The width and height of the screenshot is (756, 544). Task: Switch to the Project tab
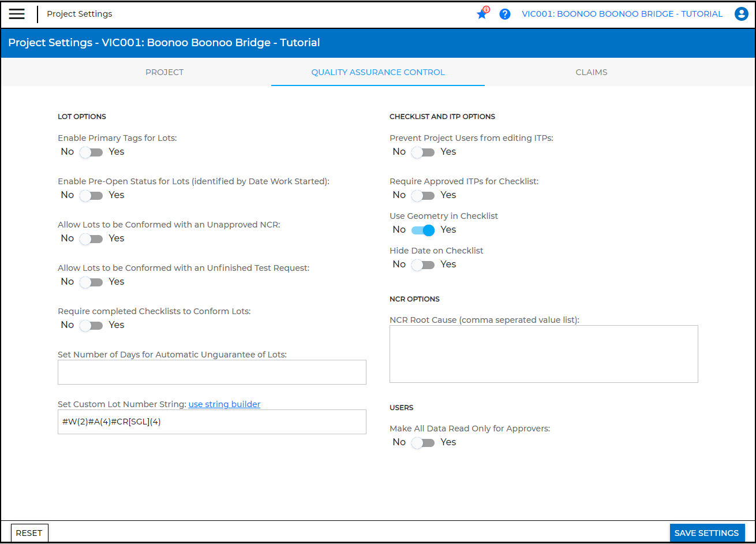[x=164, y=73]
